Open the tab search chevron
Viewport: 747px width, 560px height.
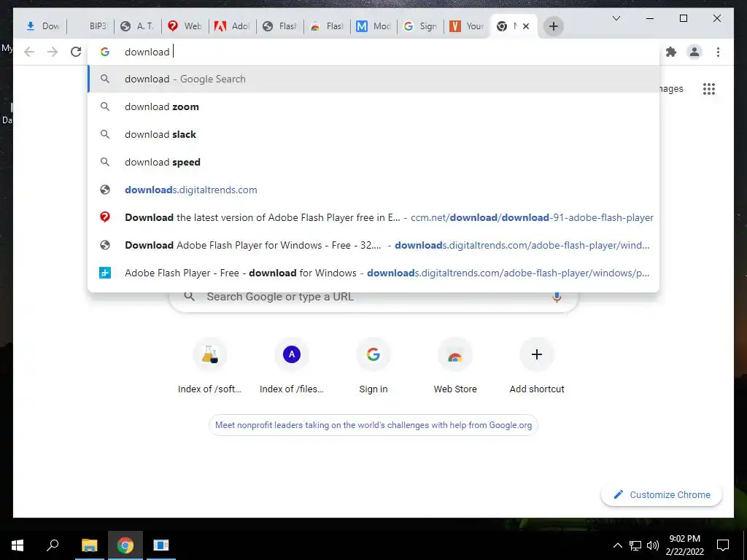(x=616, y=18)
